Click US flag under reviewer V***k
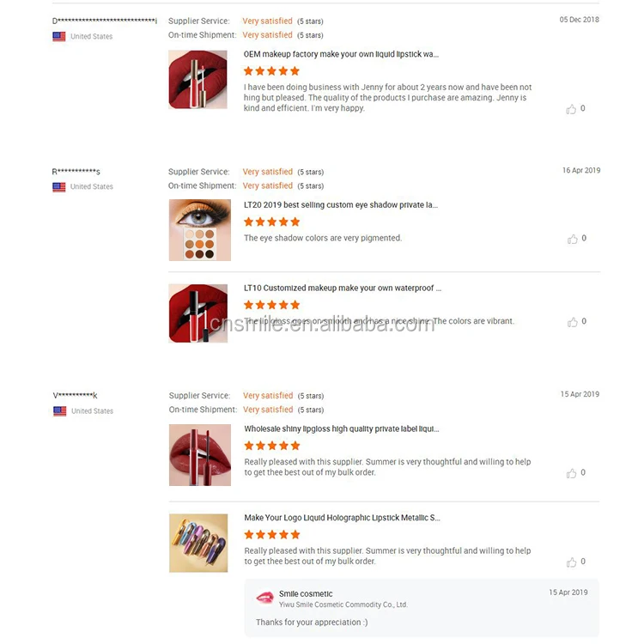 (59, 411)
